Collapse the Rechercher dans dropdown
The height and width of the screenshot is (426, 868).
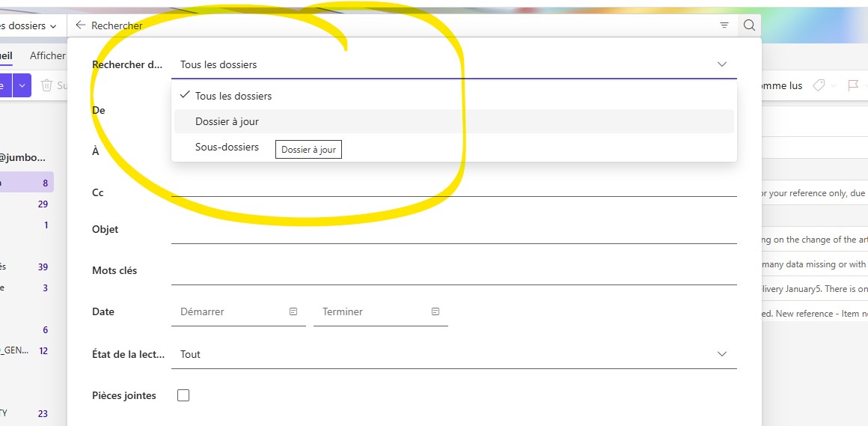(x=722, y=64)
